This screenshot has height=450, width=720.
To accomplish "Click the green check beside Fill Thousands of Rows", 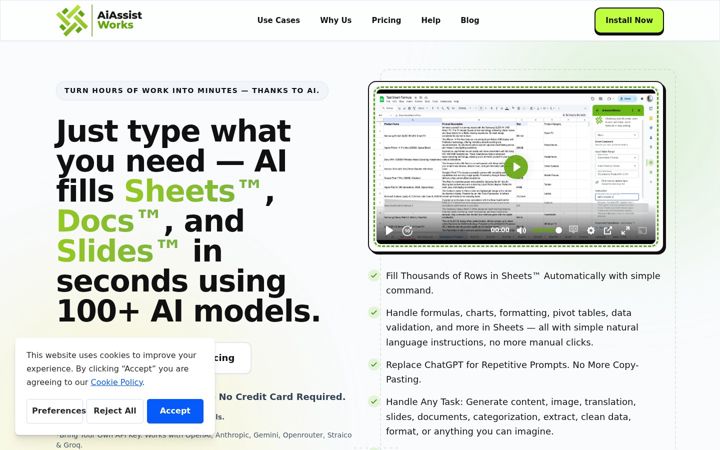I will (374, 276).
